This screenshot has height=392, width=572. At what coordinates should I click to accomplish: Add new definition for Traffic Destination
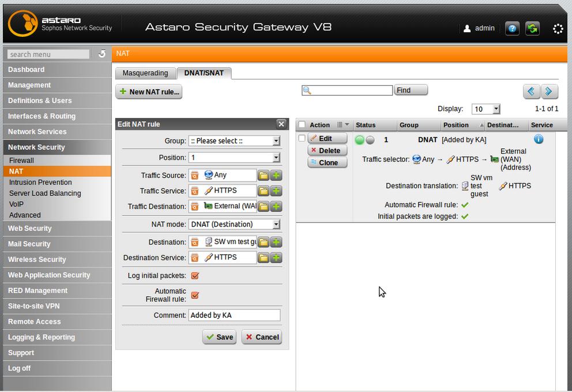276,206
